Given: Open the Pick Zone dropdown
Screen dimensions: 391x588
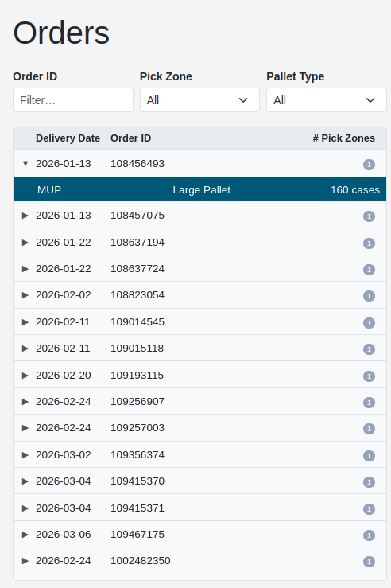Looking at the screenshot, I should tap(199, 100).
